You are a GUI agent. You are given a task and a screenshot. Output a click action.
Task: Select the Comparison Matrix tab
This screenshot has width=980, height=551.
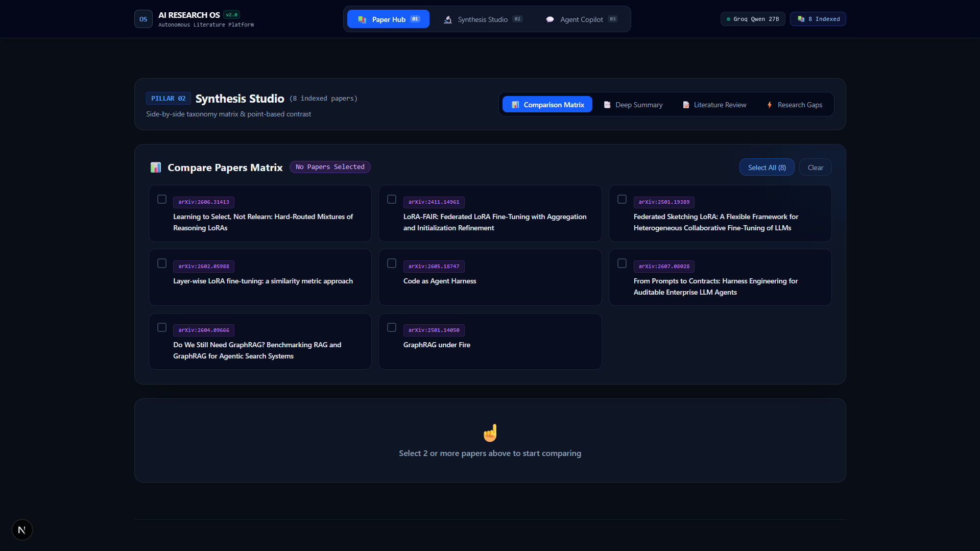click(x=547, y=104)
